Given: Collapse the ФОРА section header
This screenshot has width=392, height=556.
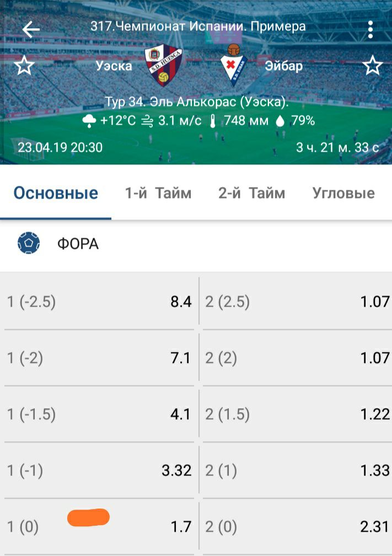Looking at the screenshot, I should point(196,243).
